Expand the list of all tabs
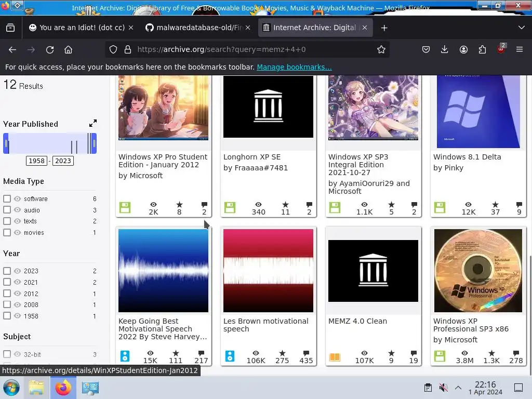Screen dimensions: 532x399 [x=522, y=28]
